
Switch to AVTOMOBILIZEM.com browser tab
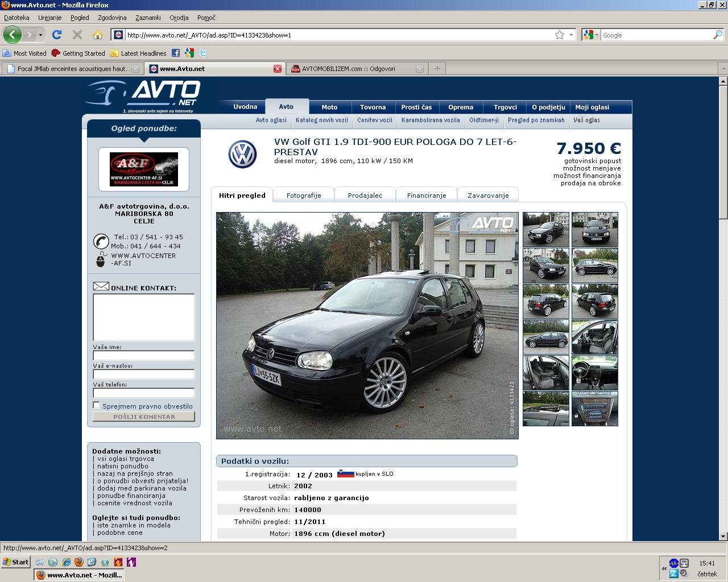357,69
